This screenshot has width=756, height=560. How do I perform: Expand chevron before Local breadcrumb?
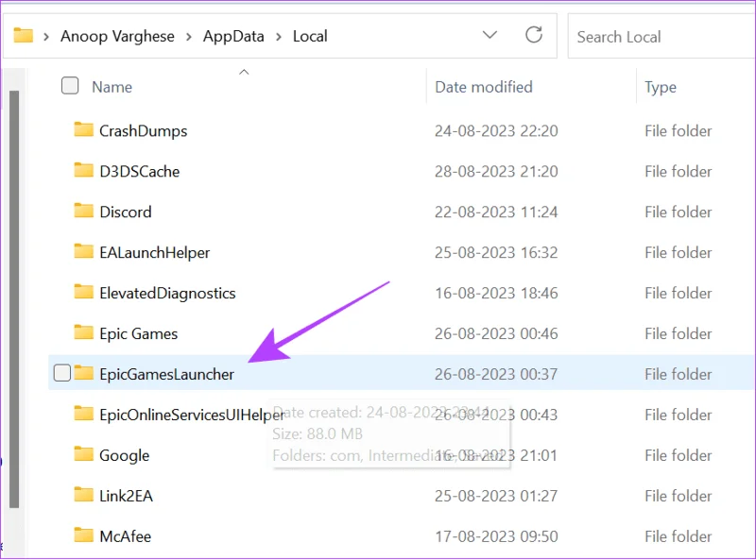coord(279,37)
